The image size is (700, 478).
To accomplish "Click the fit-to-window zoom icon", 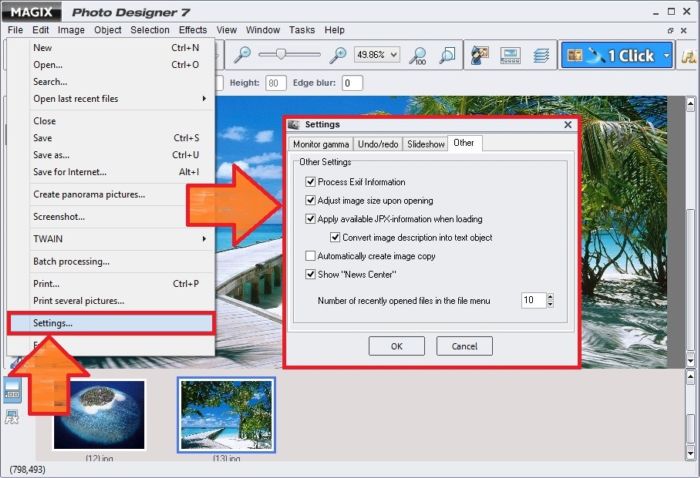I will pyautogui.click(x=447, y=56).
